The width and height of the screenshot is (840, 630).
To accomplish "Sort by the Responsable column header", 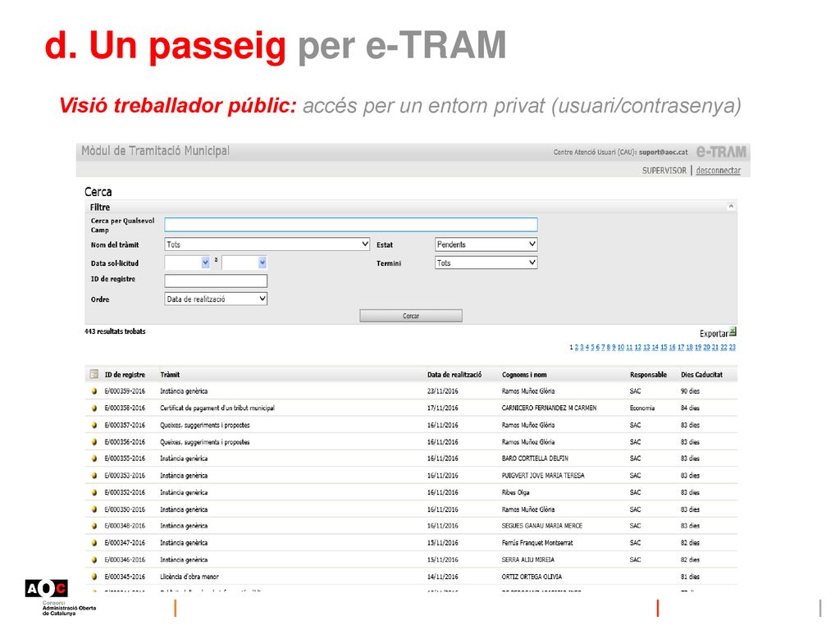I will click(x=648, y=374).
